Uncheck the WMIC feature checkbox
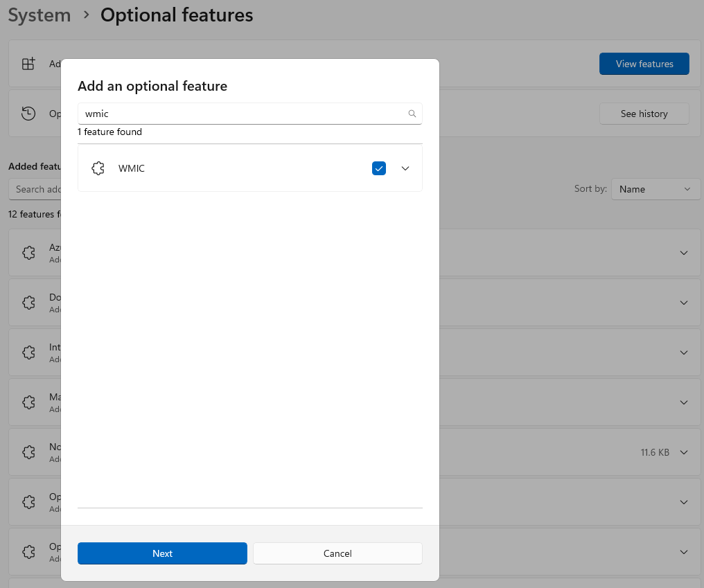The image size is (704, 588). (379, 168)
